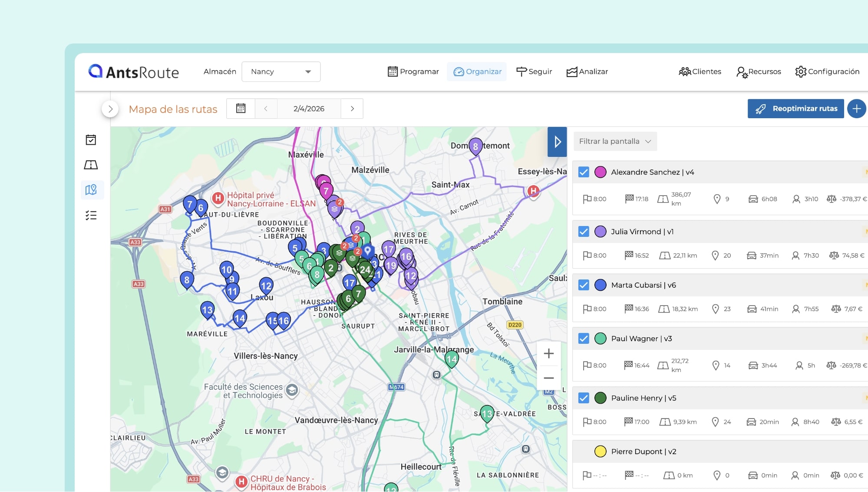Open the date picker calendar icon
Screen dimensions: 868x492
coord(241,109)
